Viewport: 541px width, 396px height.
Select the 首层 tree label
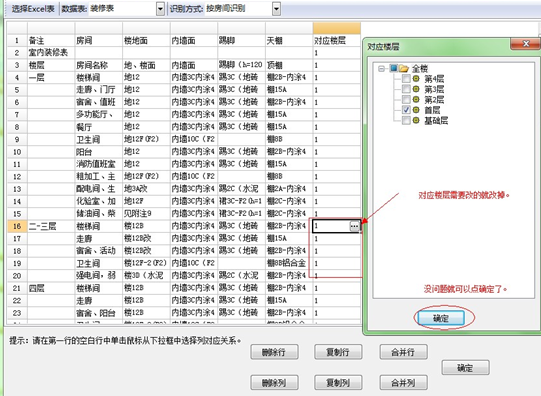point(432,110)
